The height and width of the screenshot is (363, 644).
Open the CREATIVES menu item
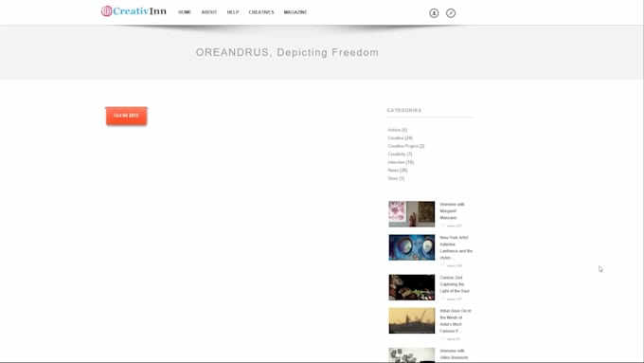[x=261, y=12]
